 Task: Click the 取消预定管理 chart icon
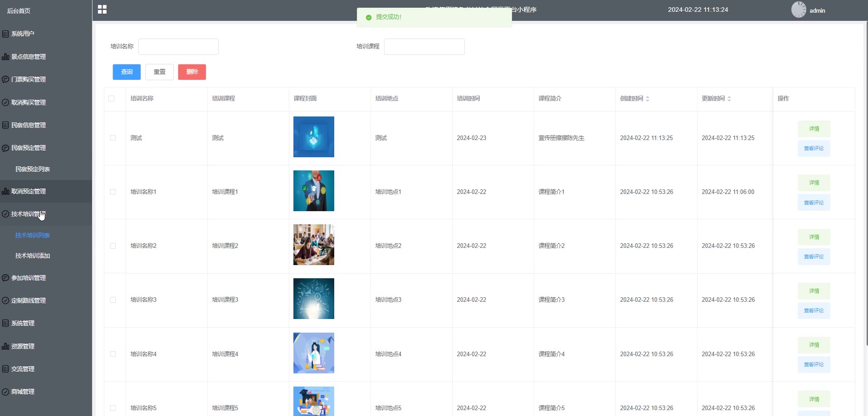(x=5, y=191)
